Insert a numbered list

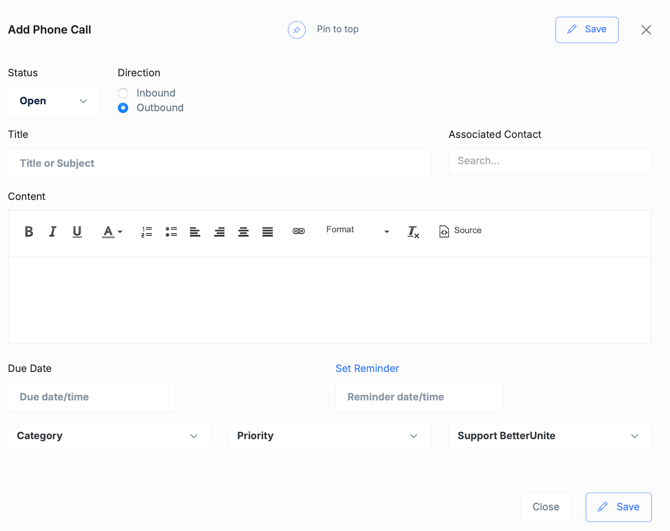(x=147, y=231)
